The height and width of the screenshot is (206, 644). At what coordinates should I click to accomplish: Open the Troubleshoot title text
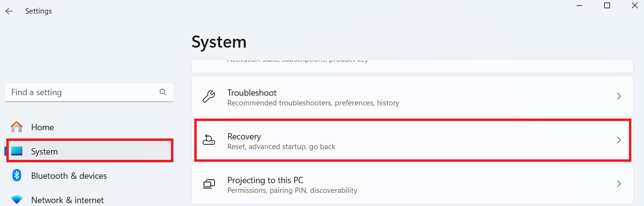[x=252, y=93]
